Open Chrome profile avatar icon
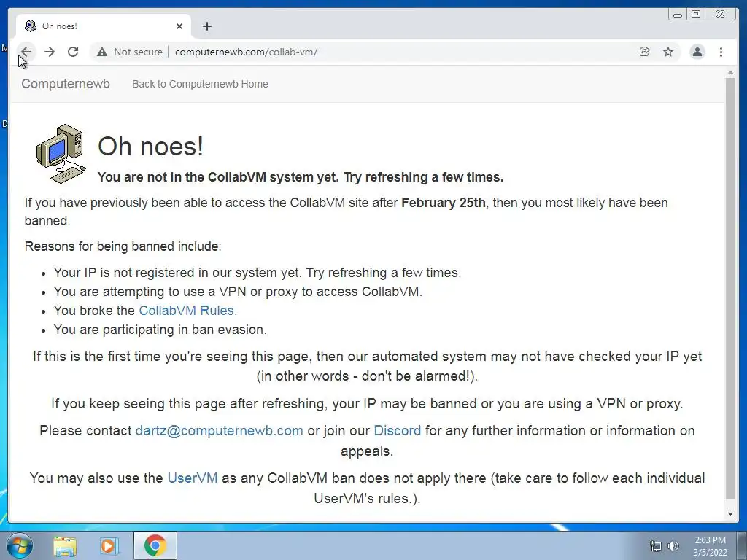747x560 pixels. 697,52
